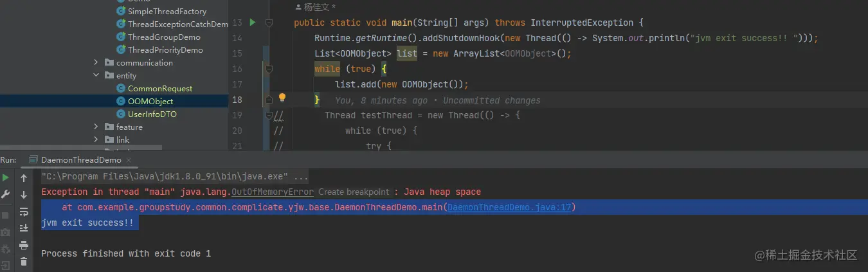Screen dimensions: 868x272
Task: Clear all console output with trash icon
Action: tap(24, 261)
